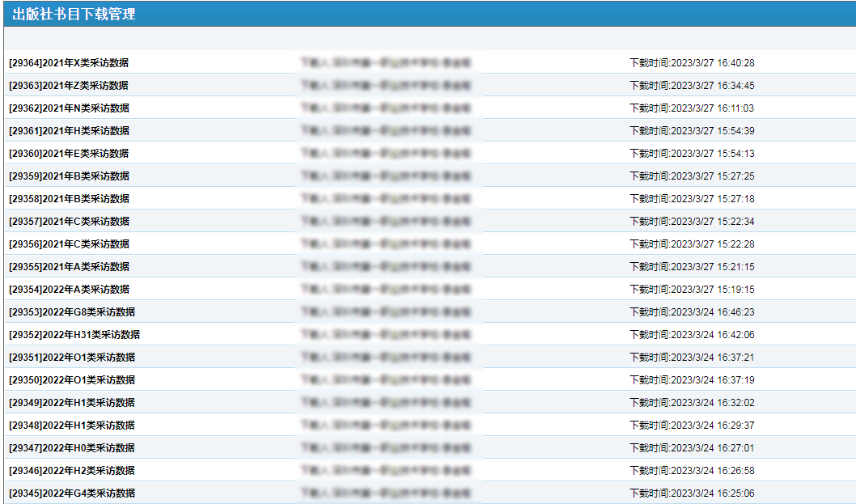Image resolution: width=856 pixels, height=504 pixels.
Task: Open entry [29360] 2021年E类采访数据
Action: coord(69,154)
